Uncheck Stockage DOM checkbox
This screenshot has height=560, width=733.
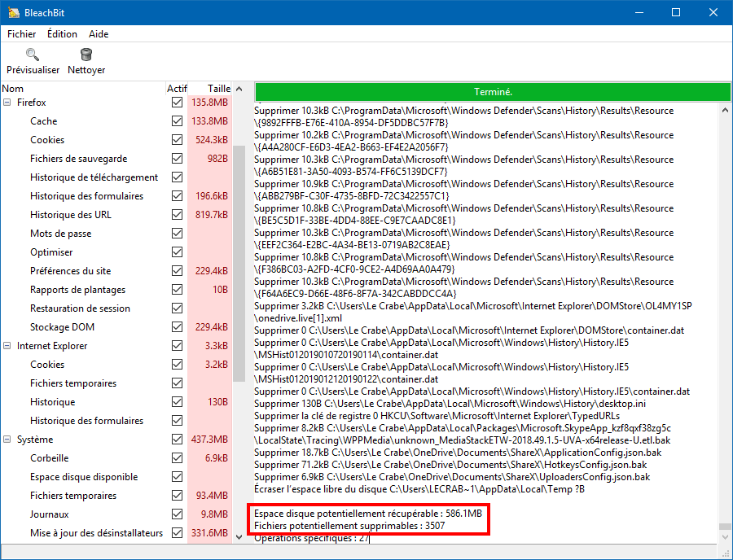178,327
